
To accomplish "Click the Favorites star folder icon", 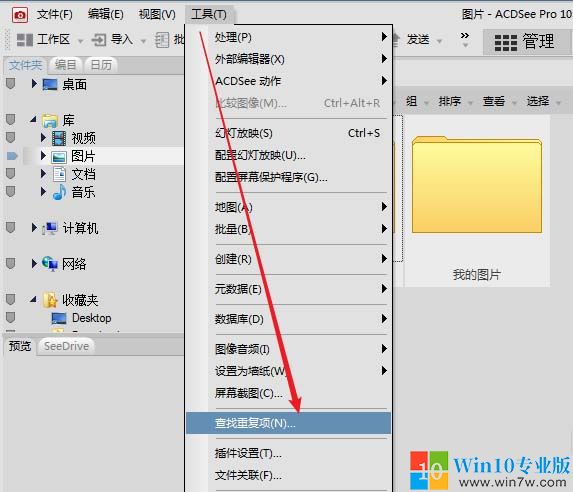I will (x=50, y=300).
